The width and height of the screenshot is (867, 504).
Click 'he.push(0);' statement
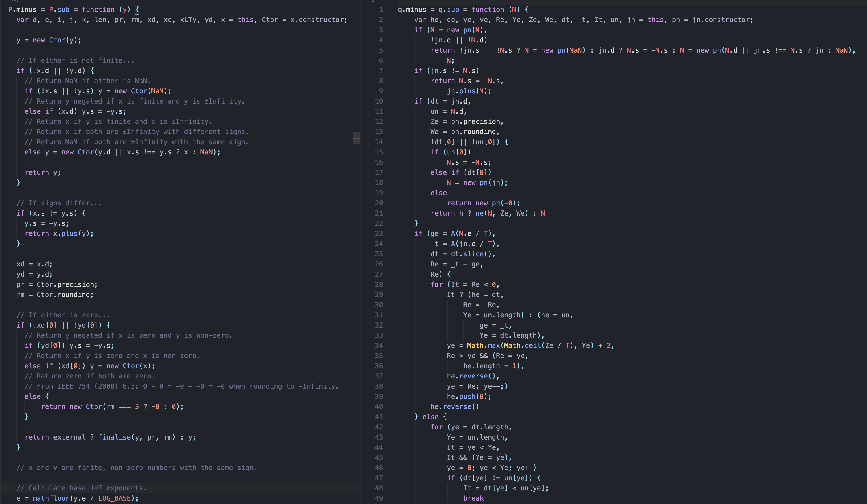(x=469, y=397)
